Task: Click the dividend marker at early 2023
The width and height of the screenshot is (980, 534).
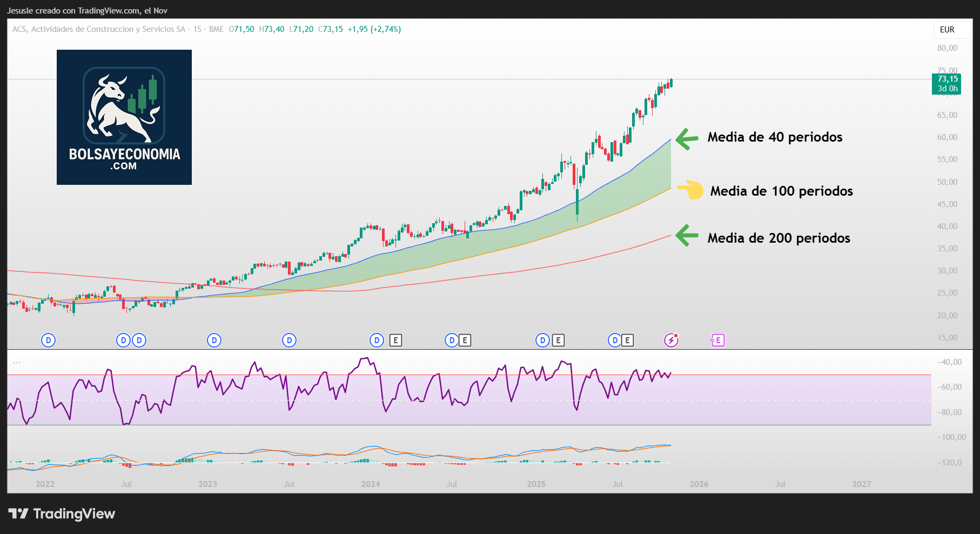Action: point(214,340)
